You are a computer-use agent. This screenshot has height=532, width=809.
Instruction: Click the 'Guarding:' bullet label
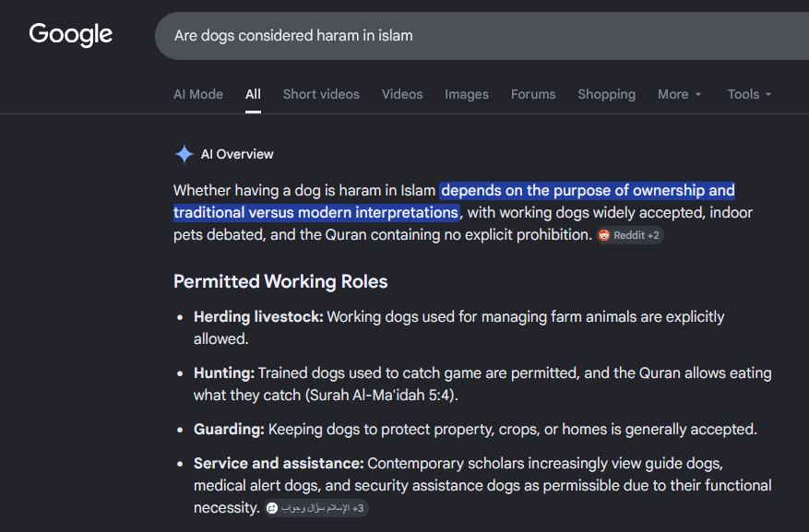pos(229,429)
